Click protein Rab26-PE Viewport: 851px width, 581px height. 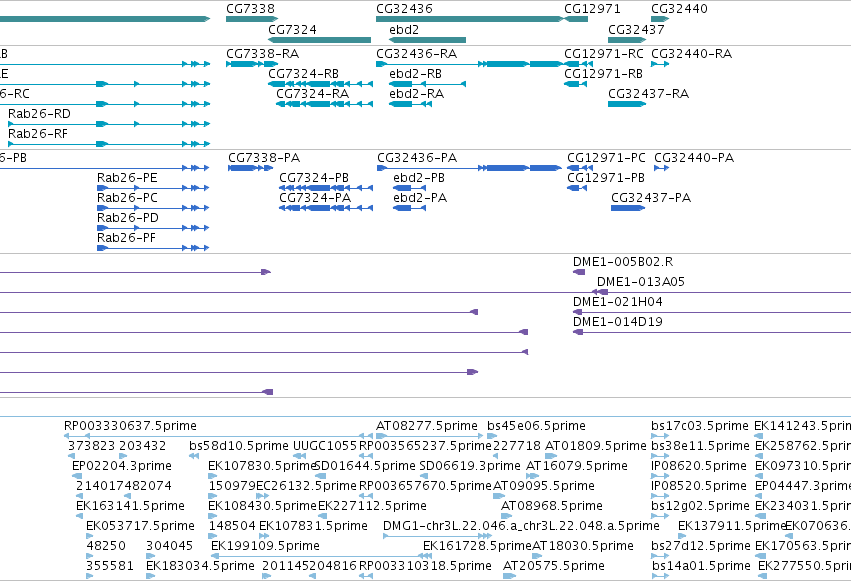tap(127, 178)
